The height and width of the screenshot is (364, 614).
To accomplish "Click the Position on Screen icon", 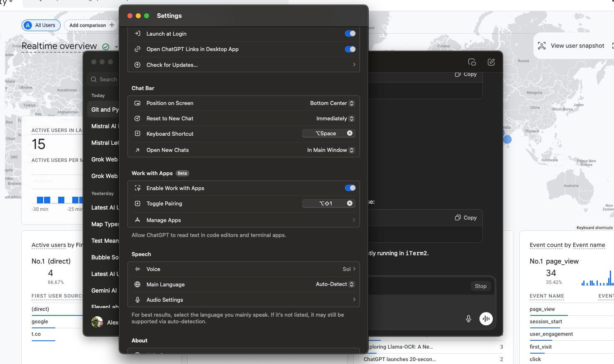I will tap(137, 103).
